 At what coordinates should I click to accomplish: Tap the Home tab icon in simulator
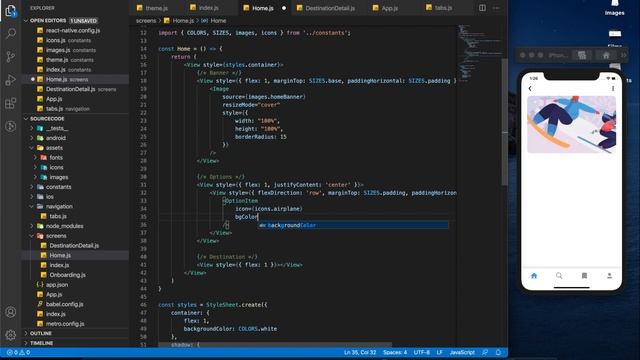coord(534,276)
